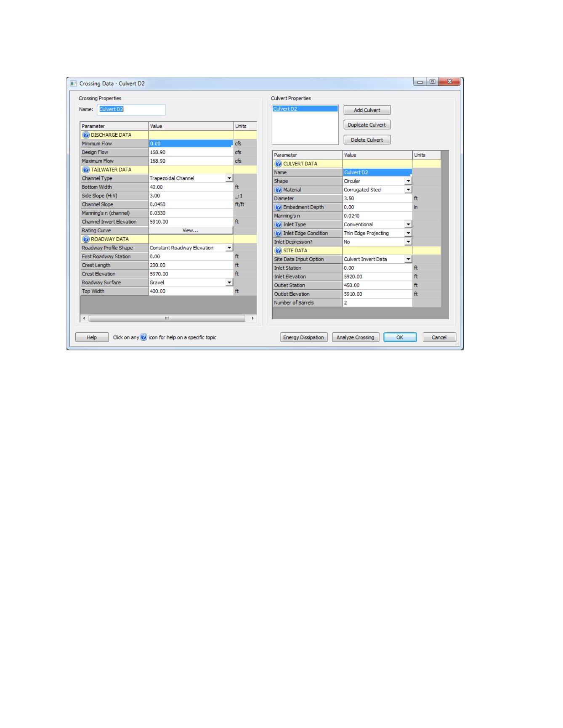The height and width of the screenshot is (728, 563).
Task: Click the Design Flow value 168.90
Action: (x=191, y=152)
